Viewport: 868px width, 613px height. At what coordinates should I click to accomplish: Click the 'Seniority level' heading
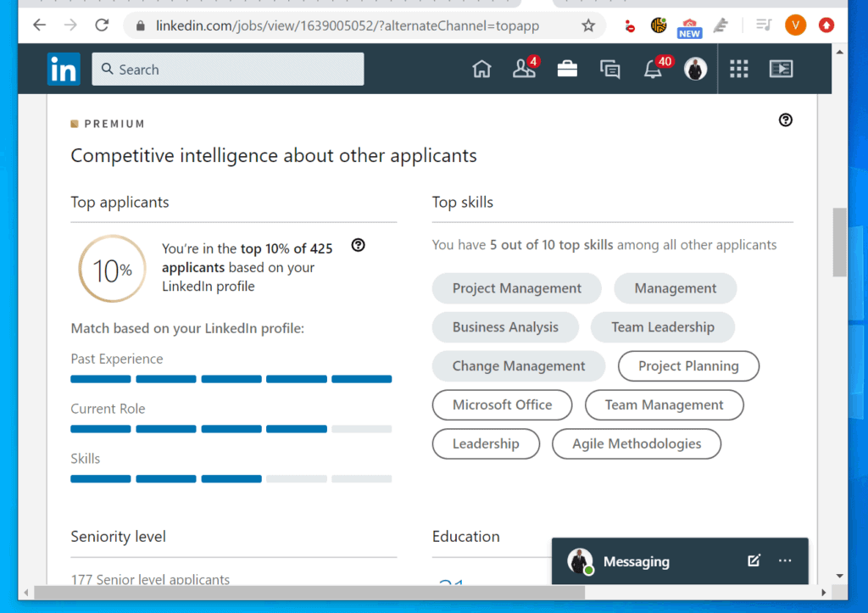tap(119, 536)
